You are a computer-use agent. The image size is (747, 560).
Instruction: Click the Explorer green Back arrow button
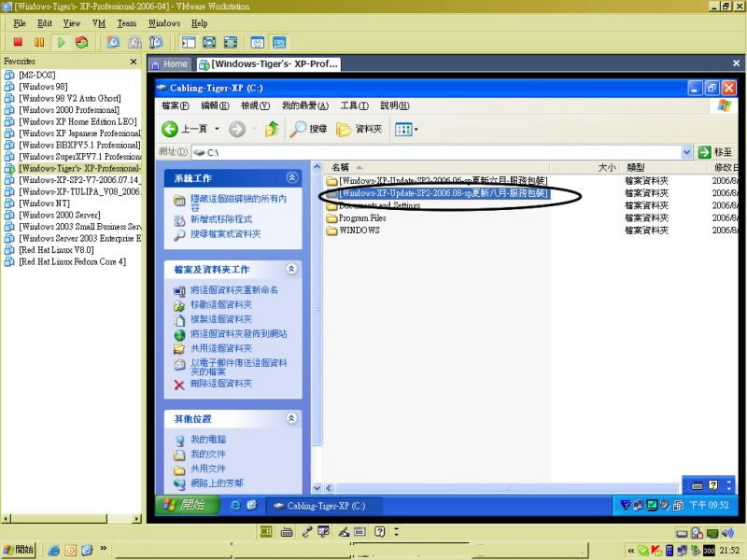point(170,129)
